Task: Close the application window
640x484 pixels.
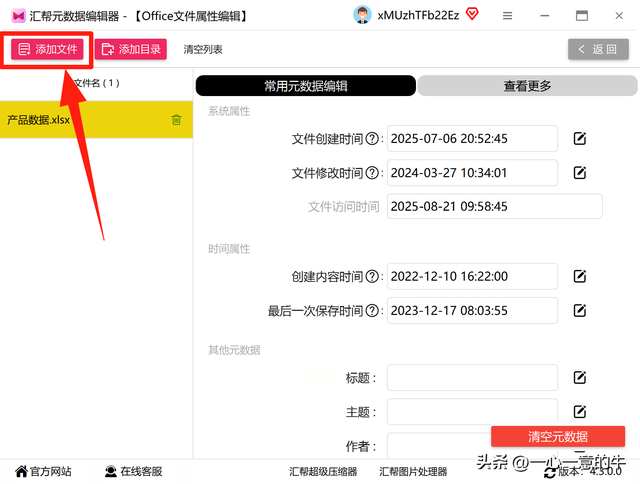Action: pos(619,16)
